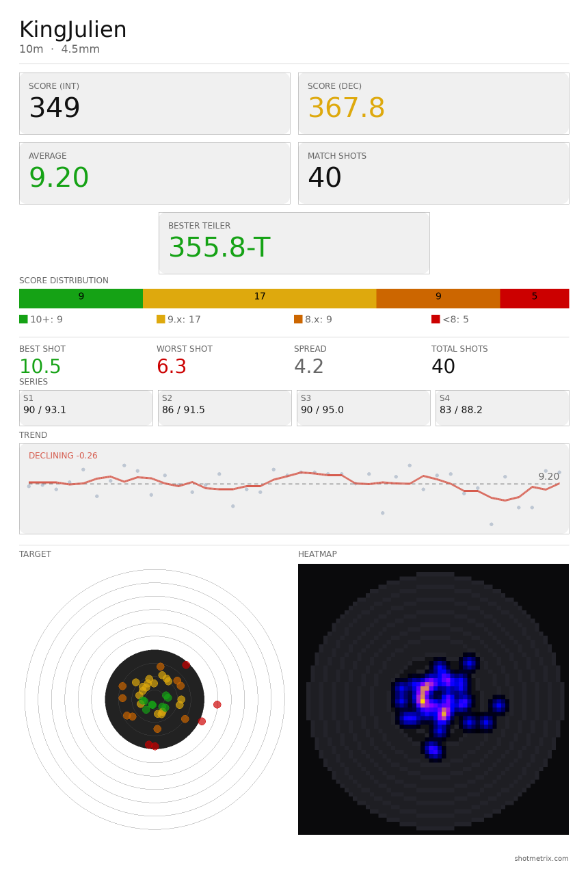Viewport: 588px width, 869px height.
Task: Open the AVERAGE 9.20 card
Action: coord(155,173)
